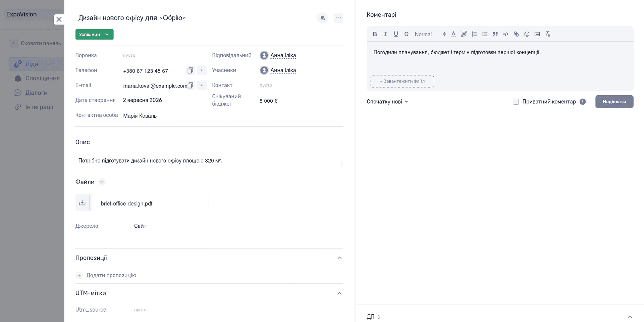Open phone number actions dropdown arrow

(x=202, y=70)
